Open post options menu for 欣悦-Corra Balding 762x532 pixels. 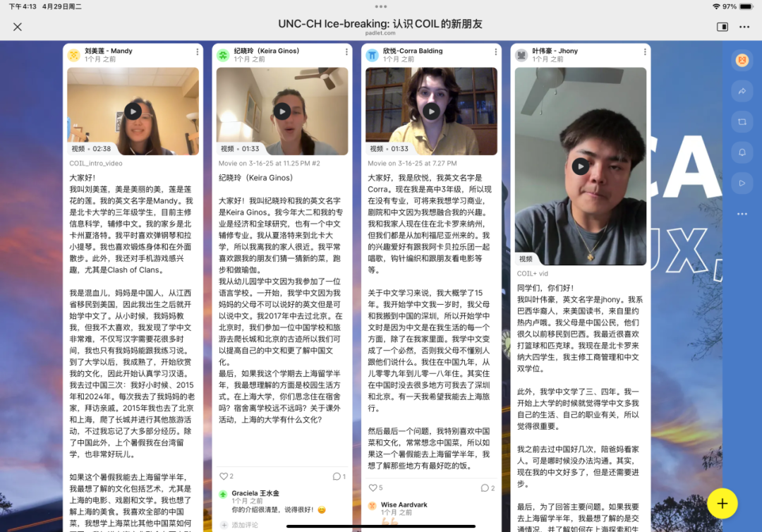point(496,52)
